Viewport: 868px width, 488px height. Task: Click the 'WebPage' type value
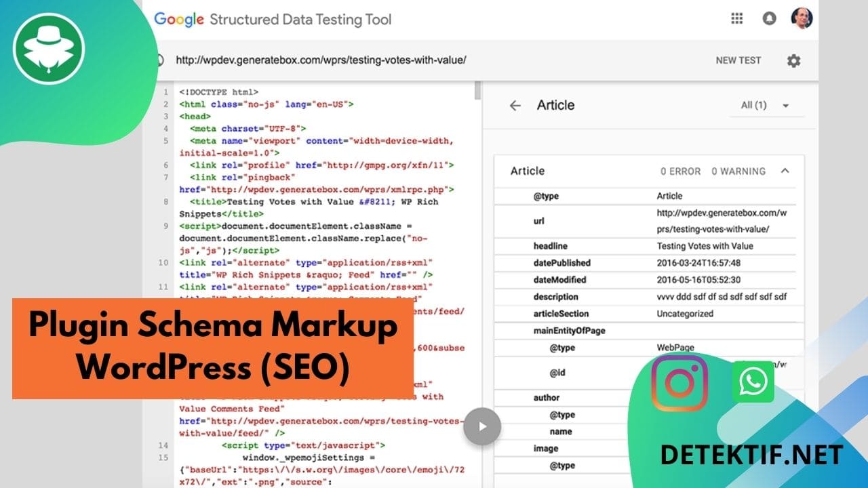pyautogui.click(x=675, y=348)
